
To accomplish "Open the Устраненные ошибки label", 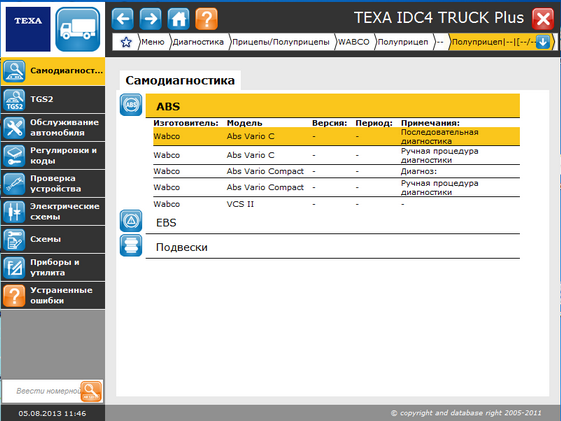I will tap(61, 296).
